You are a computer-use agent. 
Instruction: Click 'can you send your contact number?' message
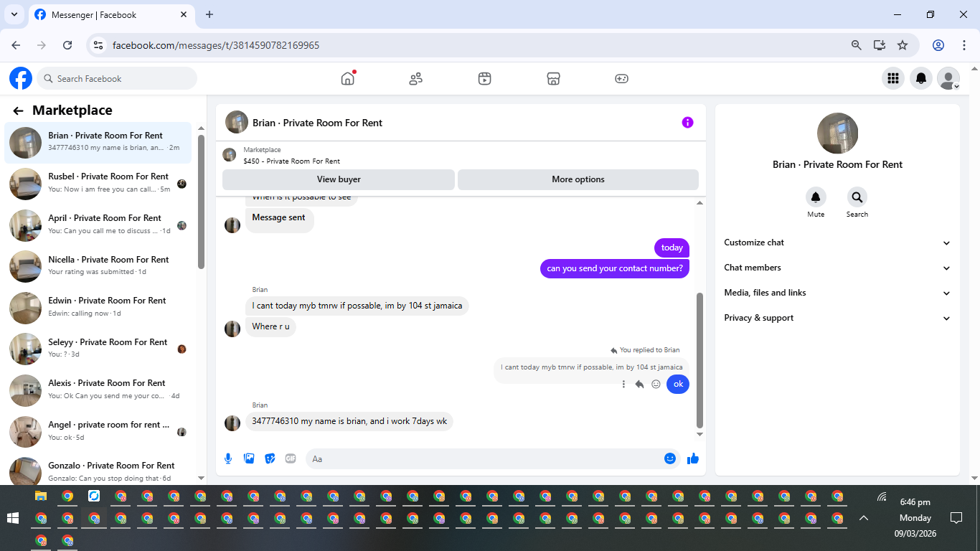[615, 268]
